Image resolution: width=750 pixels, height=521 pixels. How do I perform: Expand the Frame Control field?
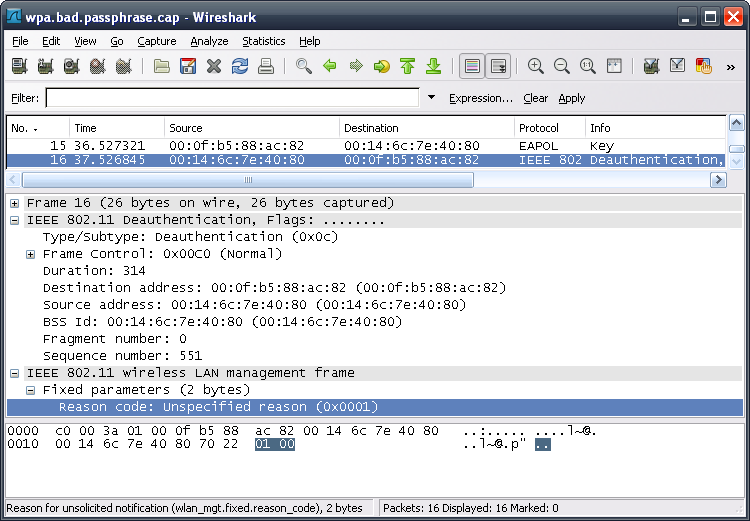[31, 254]
